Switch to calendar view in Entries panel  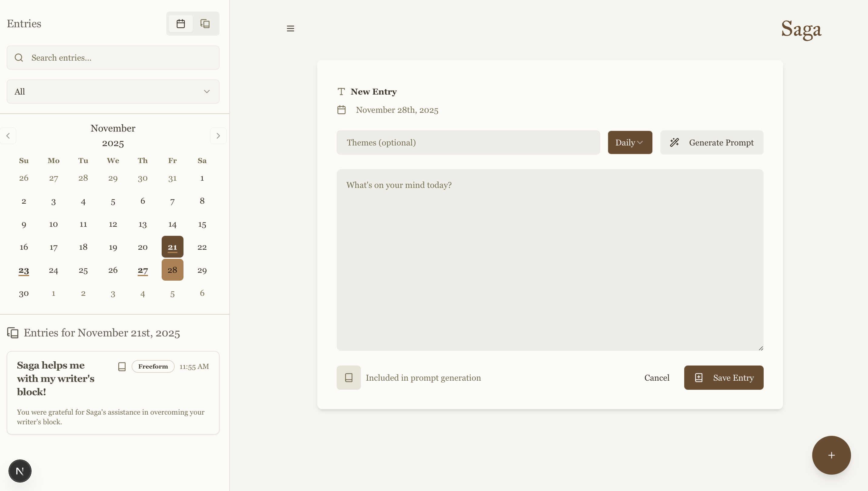point(181,24)
